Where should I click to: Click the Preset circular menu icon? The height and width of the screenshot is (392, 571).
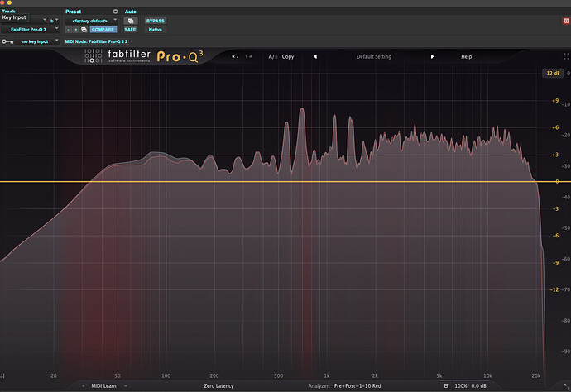point(115,12)
